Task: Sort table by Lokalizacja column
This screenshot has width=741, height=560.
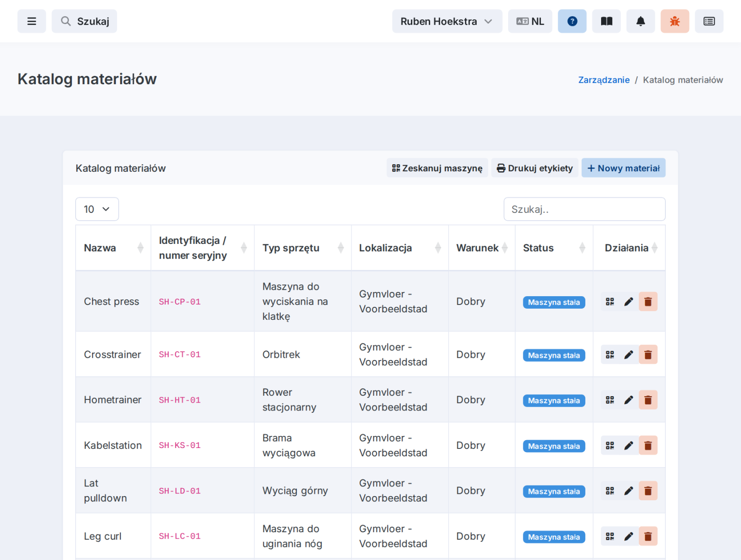Action: [400, 248]
